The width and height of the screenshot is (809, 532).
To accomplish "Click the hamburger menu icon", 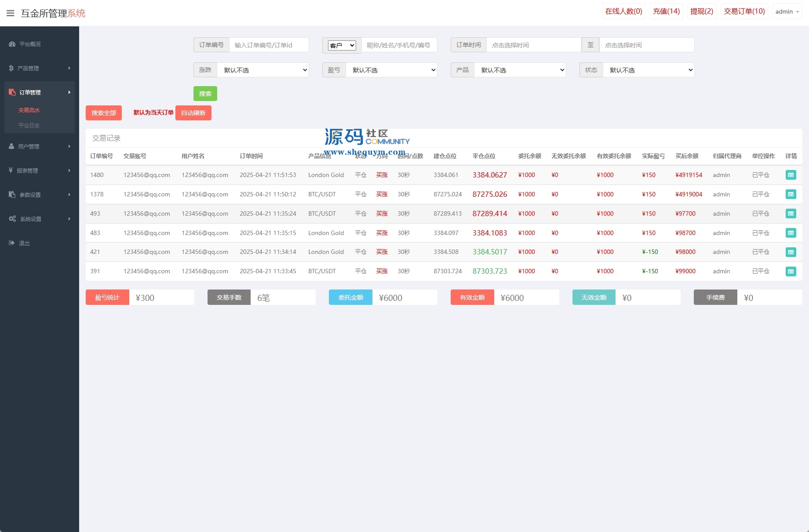I will click(11, 13).
